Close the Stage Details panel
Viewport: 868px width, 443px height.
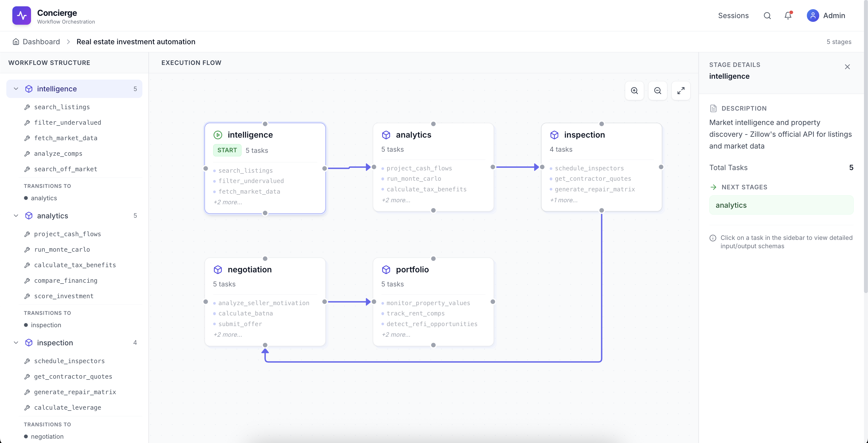tap(848, 66)
